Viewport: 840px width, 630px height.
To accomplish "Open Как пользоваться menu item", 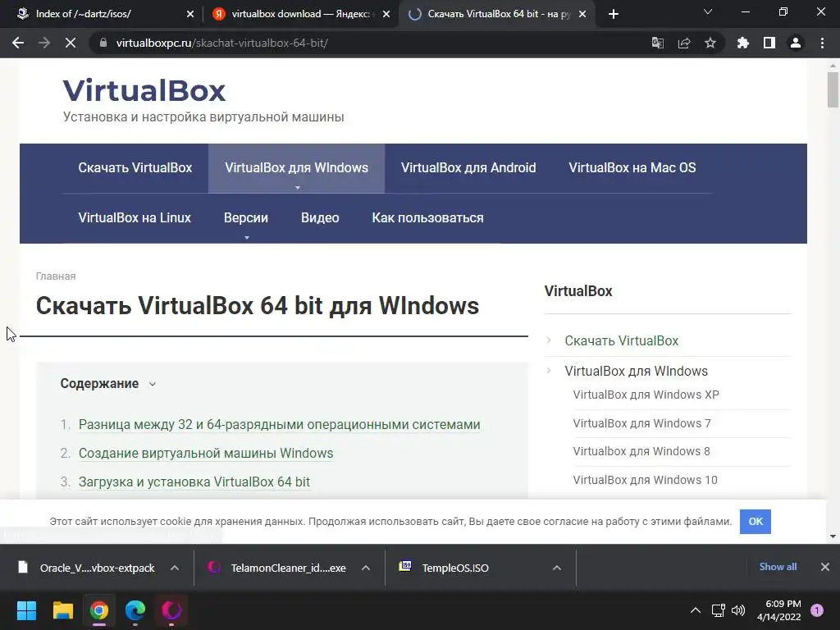I will [427, 218].
